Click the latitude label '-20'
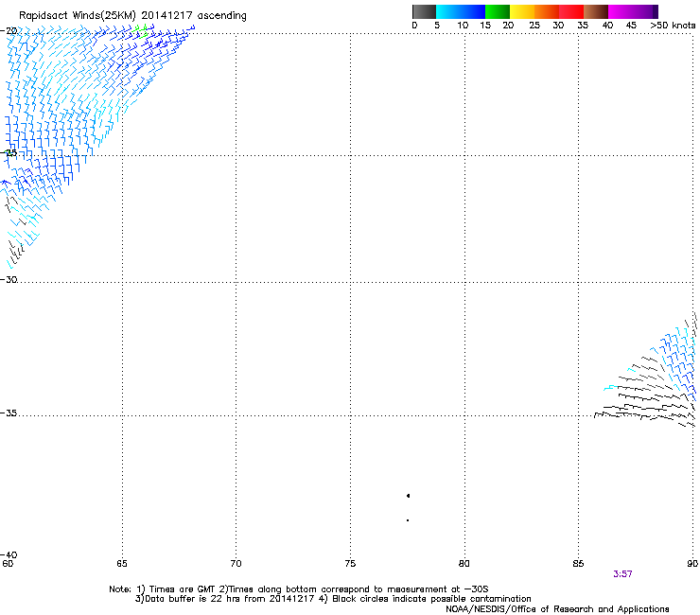Image resolution: width=700 pixels, height=615 pixels. [x=9, y=31]
